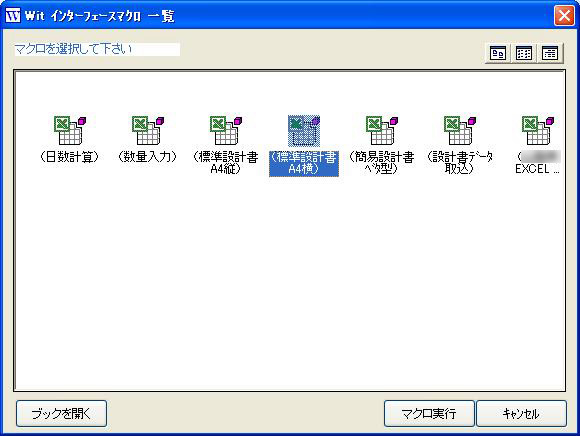Select the rightmost Excel icon above EXCEL ...

[x=538, y=131]
